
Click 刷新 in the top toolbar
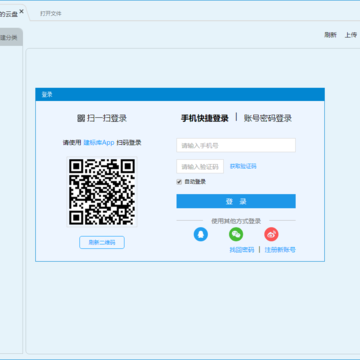[x=330, y=35]
